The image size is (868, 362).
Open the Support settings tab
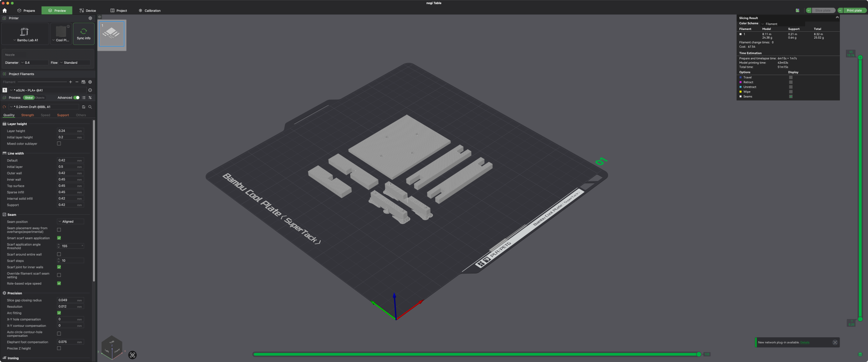pos(63,115)
